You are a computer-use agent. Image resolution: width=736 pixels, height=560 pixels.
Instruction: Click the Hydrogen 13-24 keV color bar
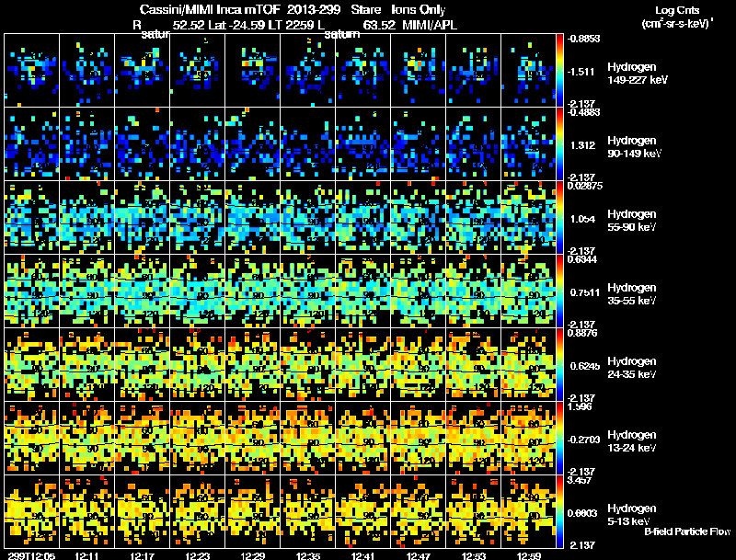coord(559,439)
